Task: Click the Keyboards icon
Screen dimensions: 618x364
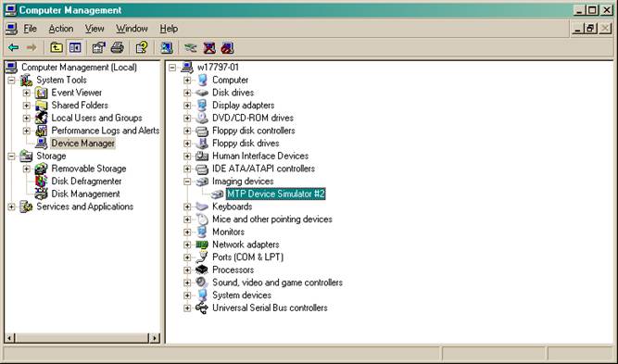Action: click(x=202, y=207)
